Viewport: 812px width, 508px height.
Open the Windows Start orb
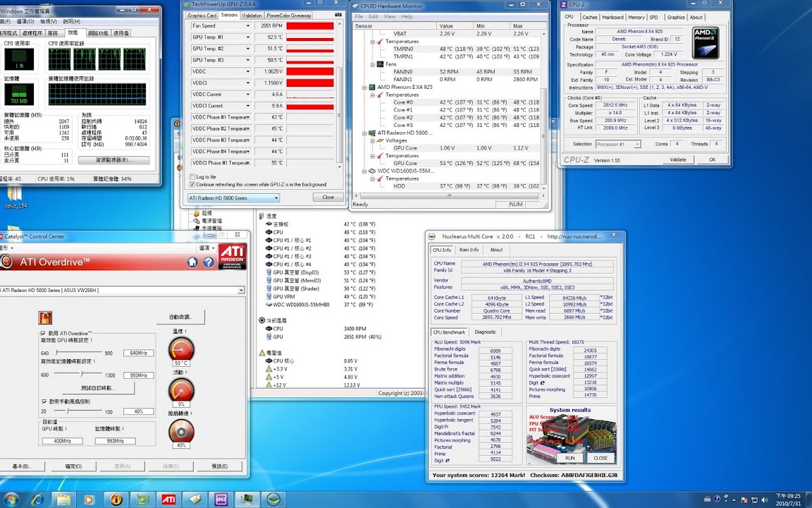[11, 500]
